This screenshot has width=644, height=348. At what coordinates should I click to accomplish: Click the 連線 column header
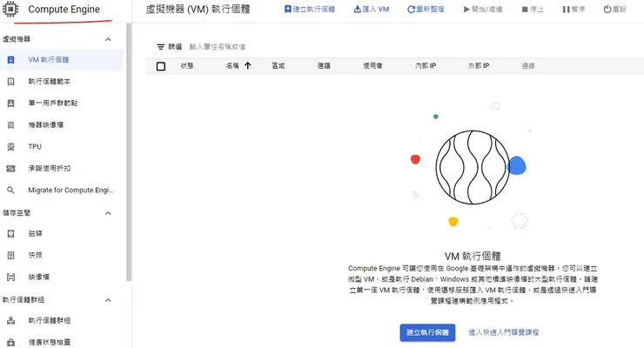click(x=527, y=65)
